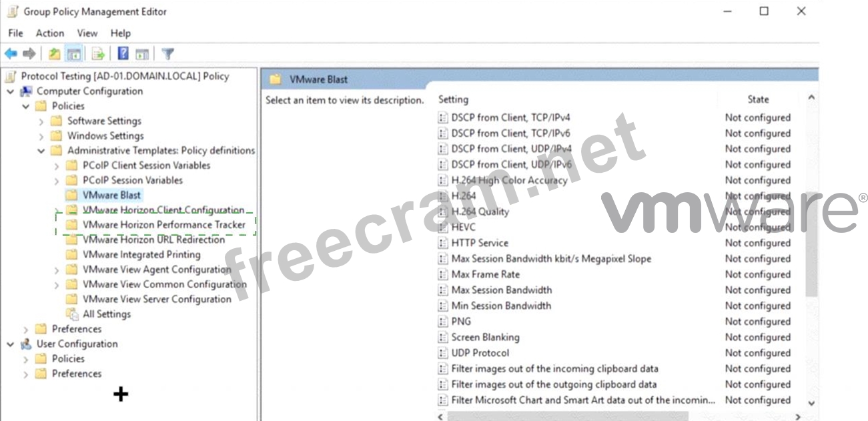
Task: Click the policy icon beside UDP Protocol
Action: [442, 353]
